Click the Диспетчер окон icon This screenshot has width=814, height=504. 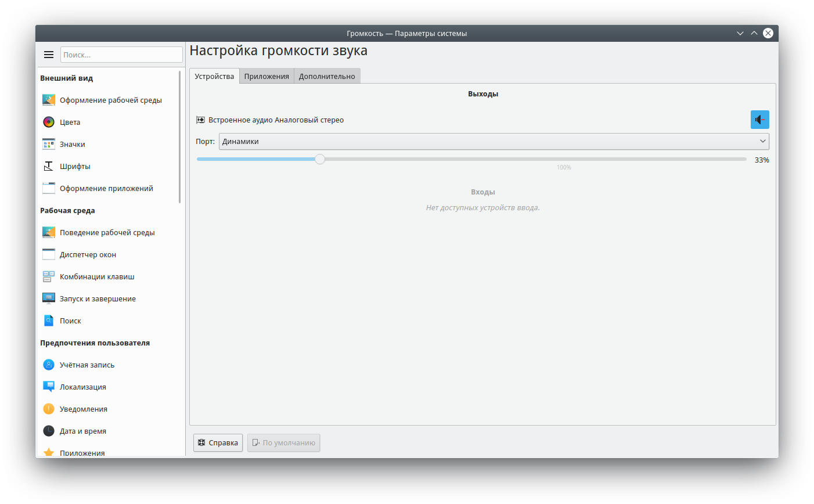tap(49, 254)
